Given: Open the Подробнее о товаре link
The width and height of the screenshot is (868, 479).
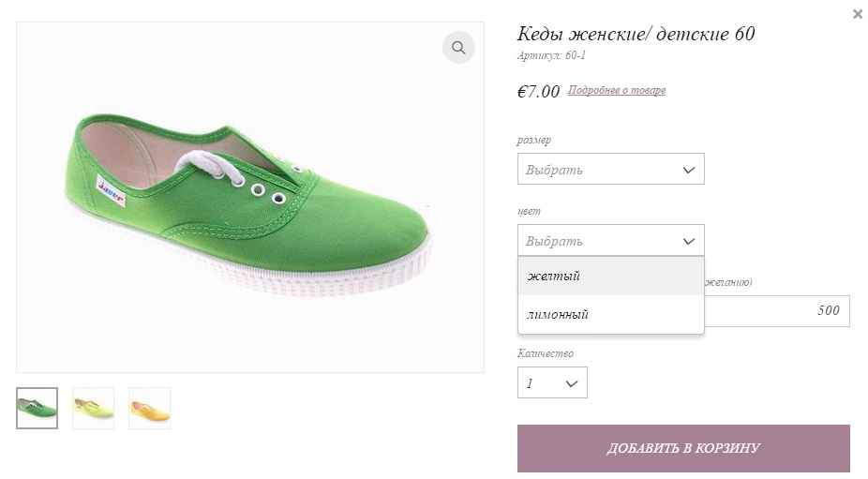Looking at the screenshot, I should pos(617,90).
